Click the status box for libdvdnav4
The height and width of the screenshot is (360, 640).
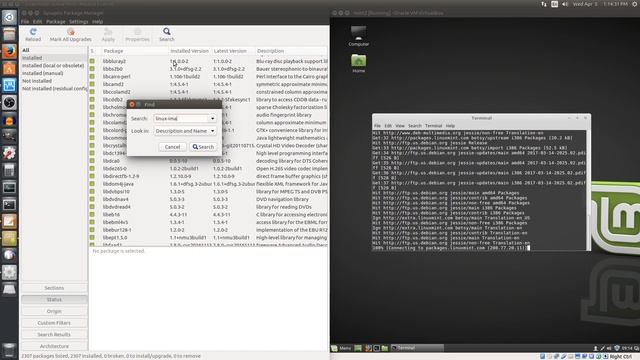(x=92, y=199)
